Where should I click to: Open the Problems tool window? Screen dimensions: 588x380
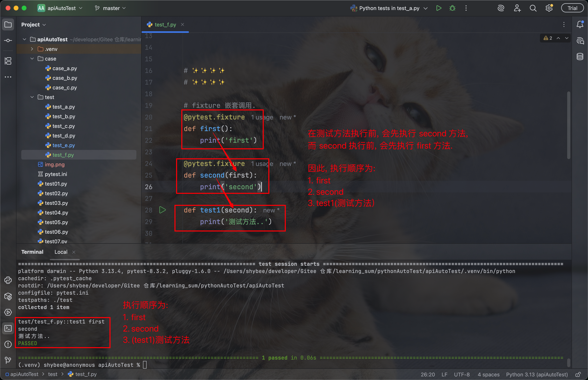8,344
